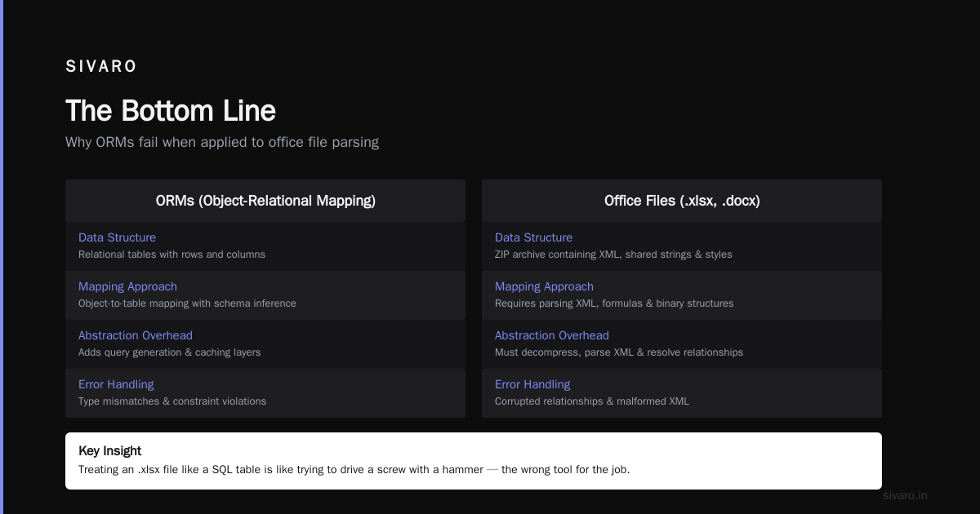Click the Relational tables with rows description
The height and width of the screenshot is (514, 980).
(171, 255)
